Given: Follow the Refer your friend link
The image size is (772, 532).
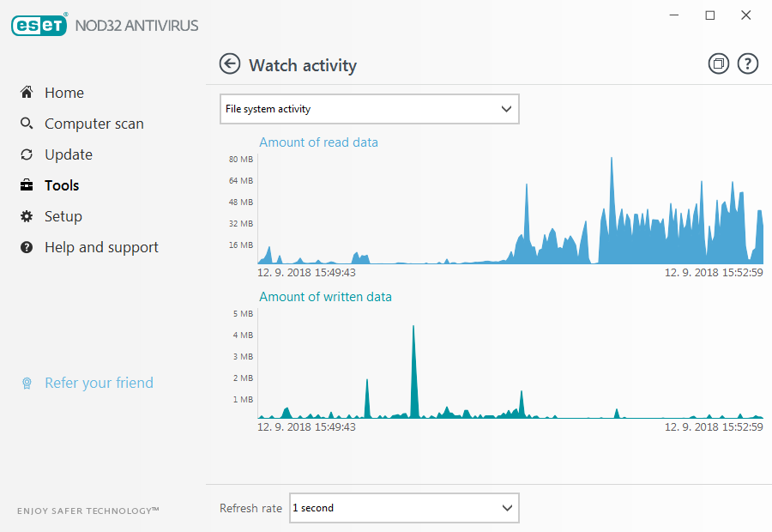Looking at the screenshot, I should (99, 383).
